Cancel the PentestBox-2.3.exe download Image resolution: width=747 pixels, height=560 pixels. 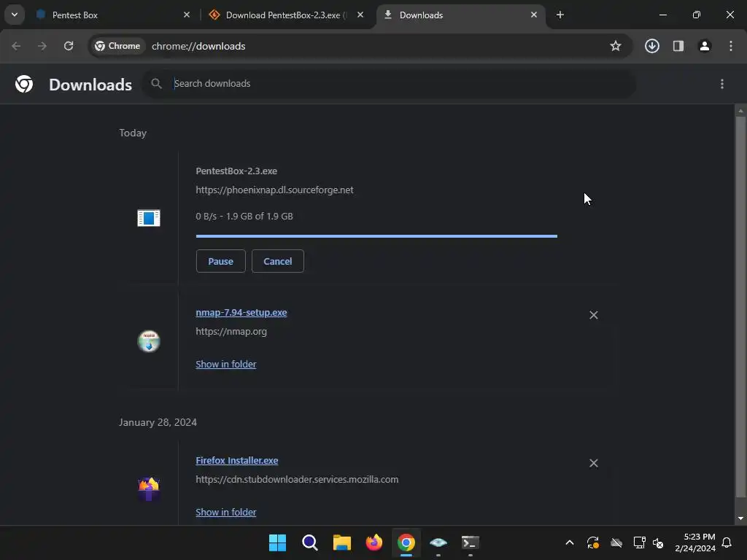click(x=278, y=261)
